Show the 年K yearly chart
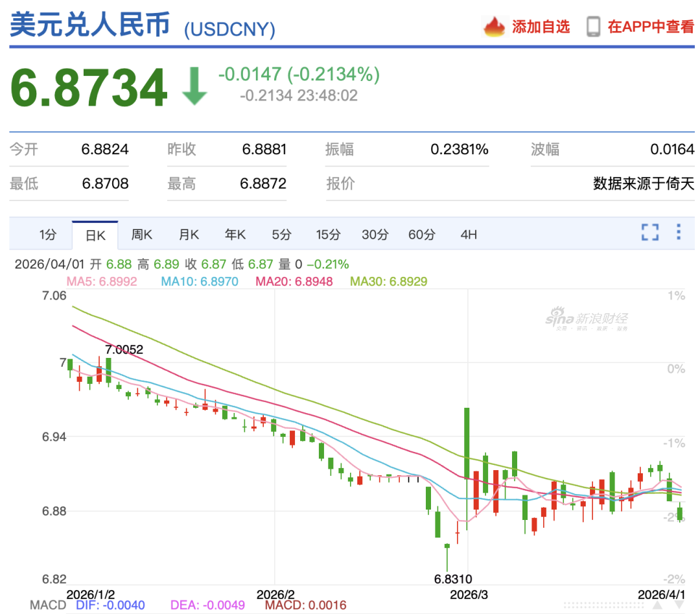This screenshot has height=614, width=700. point(235,235)
